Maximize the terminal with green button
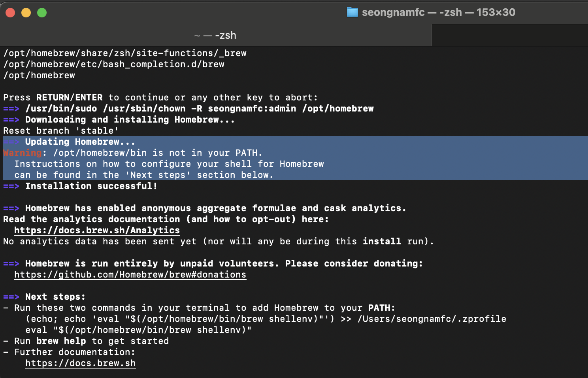The height and width of the screenshot is (378, 588). (x=42, y=13)
